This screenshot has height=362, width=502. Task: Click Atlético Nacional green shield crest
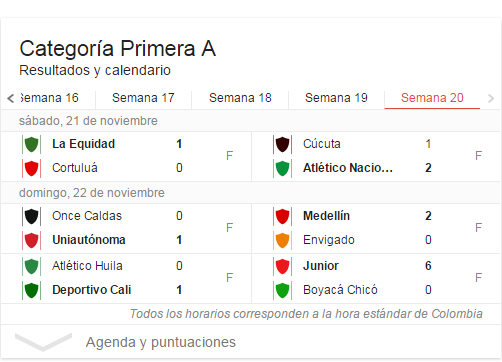(x=282, y=168)
